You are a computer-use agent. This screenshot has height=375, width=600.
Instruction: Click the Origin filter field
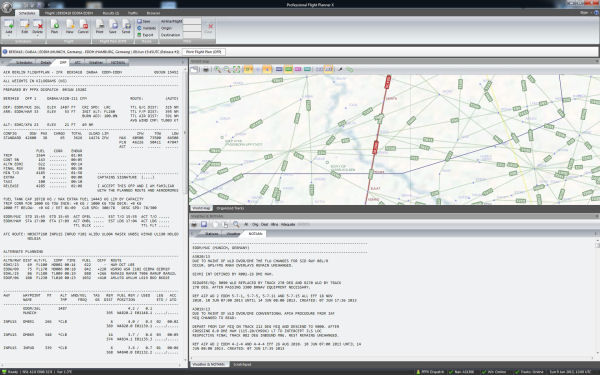(192, 28)
